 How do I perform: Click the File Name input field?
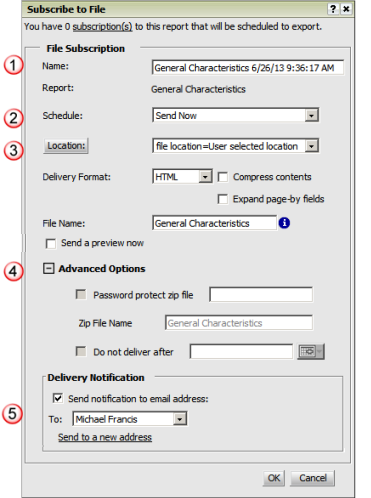214,223
